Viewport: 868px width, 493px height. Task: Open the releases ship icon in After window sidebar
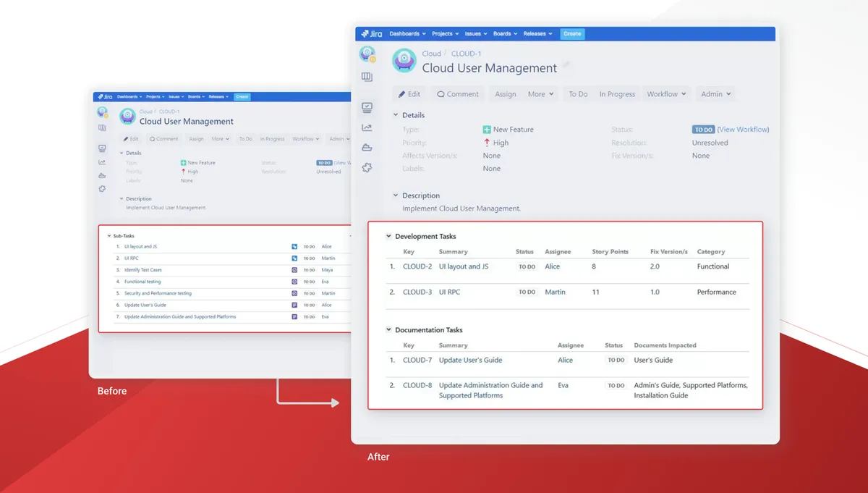pyautogui.click(x=367, y=148)
